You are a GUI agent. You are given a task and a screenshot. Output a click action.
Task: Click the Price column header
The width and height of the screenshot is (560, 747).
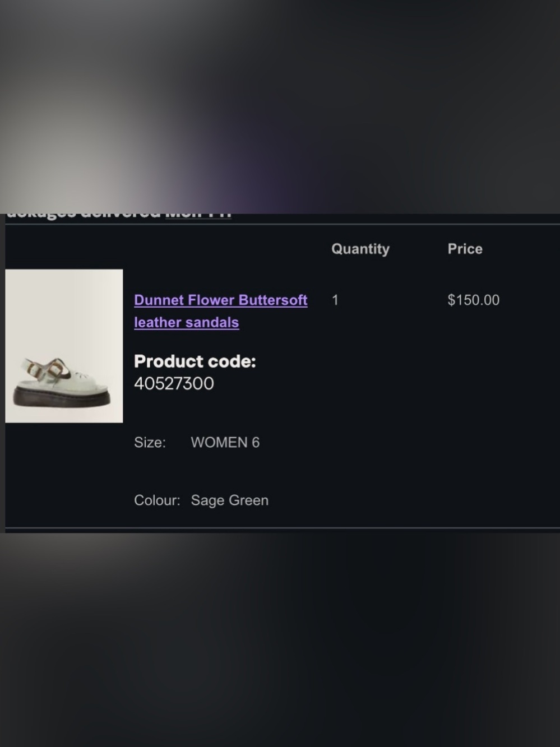pyautogui.click(x=465, y=249)
